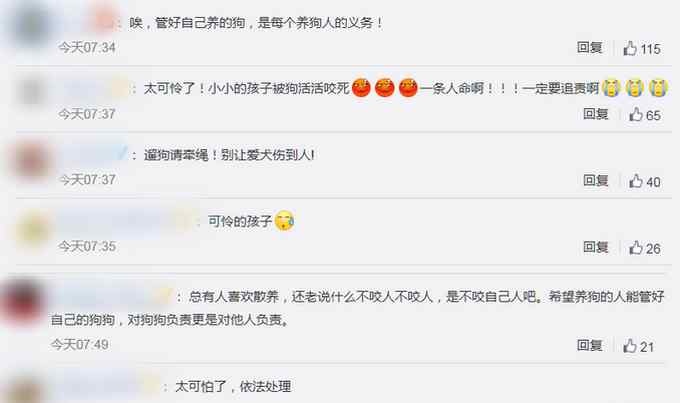Open avatar of the 07:49 commenter

click(21, 302)
